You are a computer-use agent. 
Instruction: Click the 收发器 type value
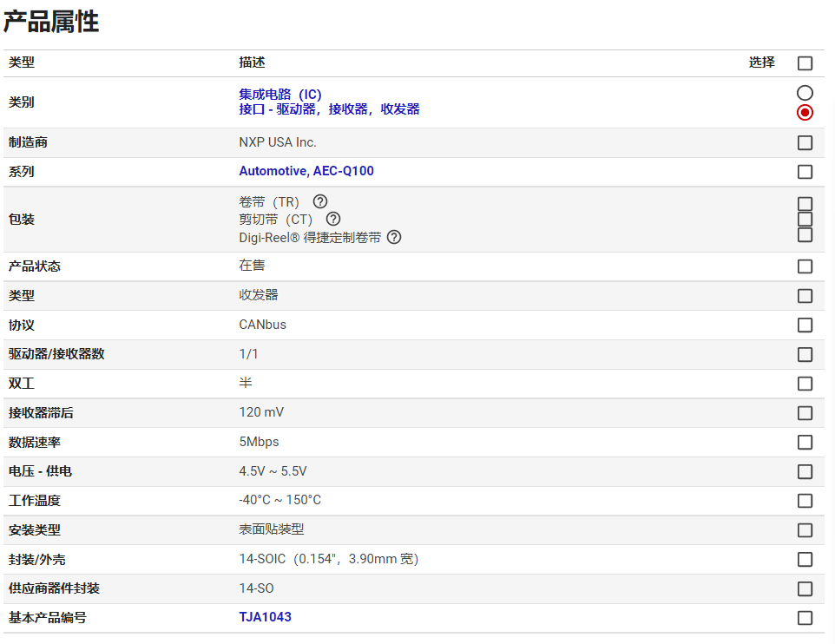click(x=259, y=294)
